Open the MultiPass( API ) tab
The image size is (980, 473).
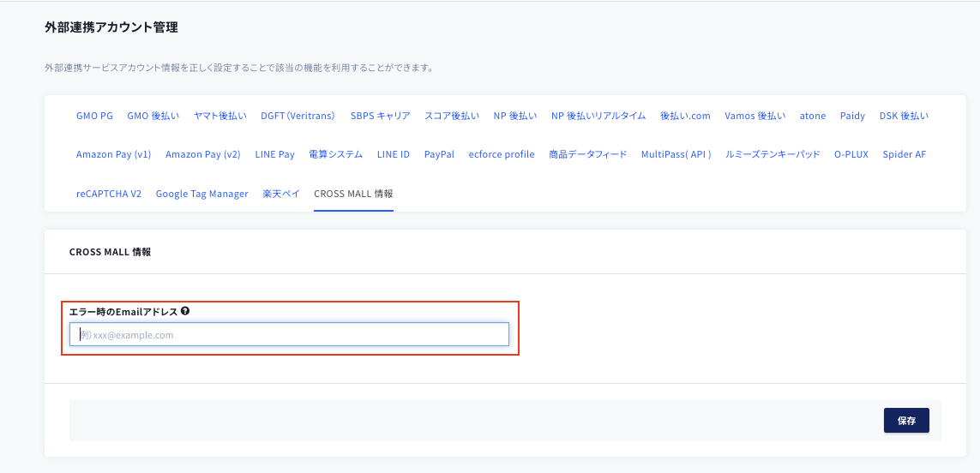coord(676,154)
